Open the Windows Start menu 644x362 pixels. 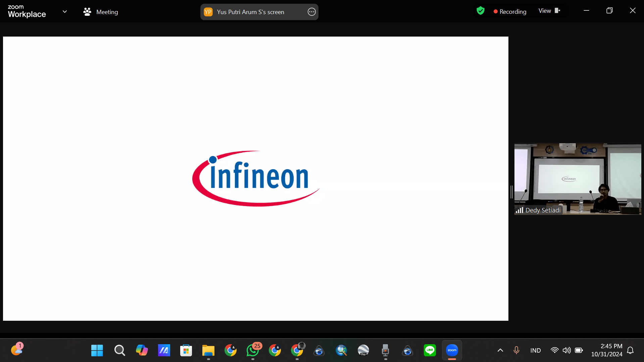(x=97, y=350)
